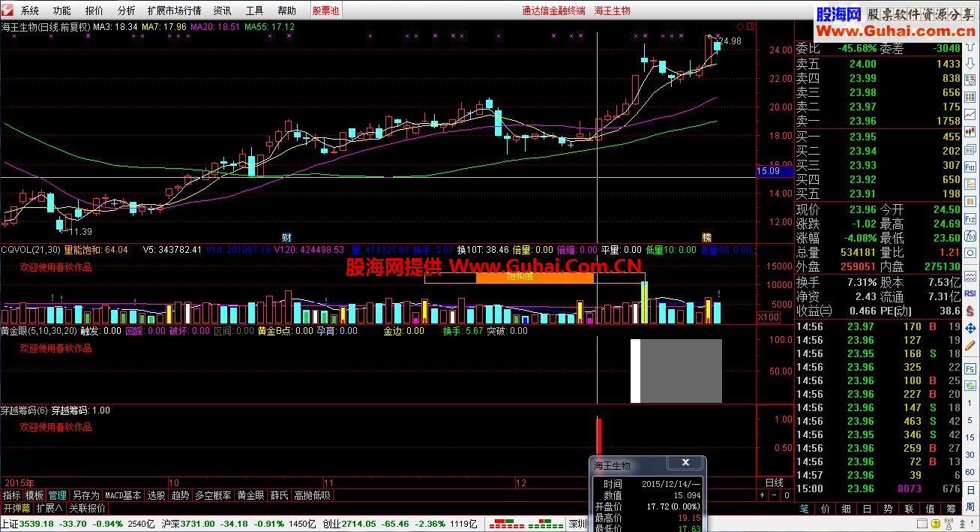Click the 创业 index value in status bar
Screen dimensions: 980x532
pyautogui.click(x=360, y=524)
